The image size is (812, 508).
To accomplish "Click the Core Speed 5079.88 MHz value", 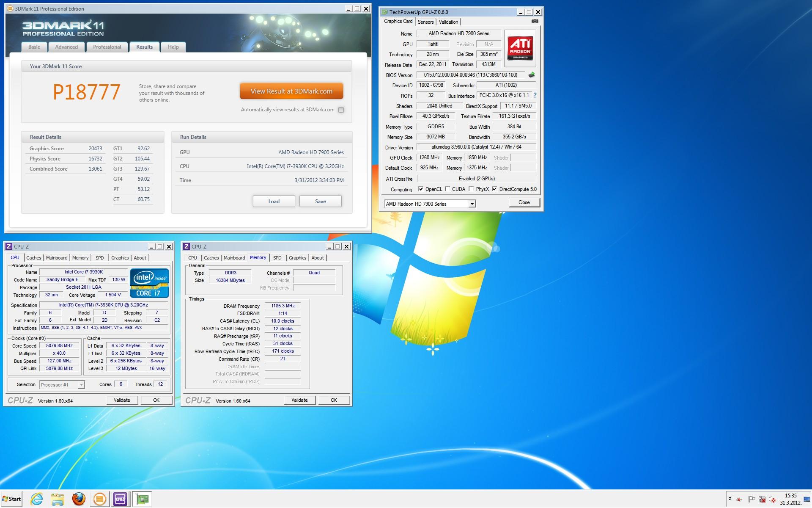I will pyautogui.click(x=59, y=346).
